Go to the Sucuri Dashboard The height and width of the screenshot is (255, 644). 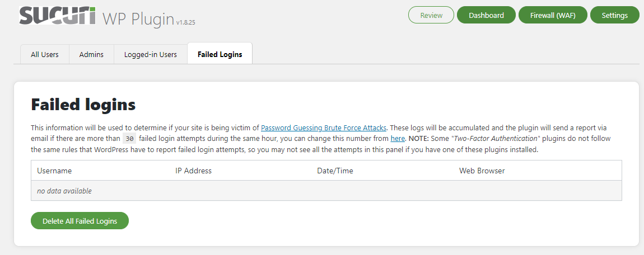coord(486,15)
